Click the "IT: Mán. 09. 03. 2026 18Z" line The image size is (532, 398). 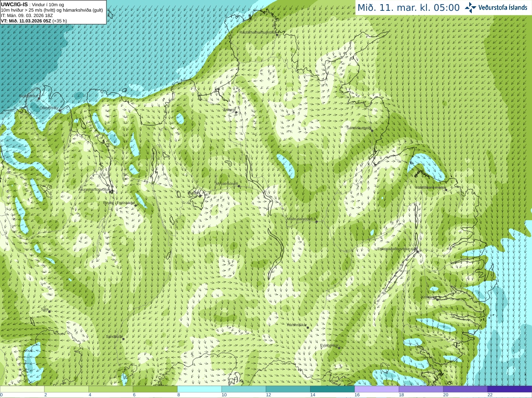(x=27, y=15)
